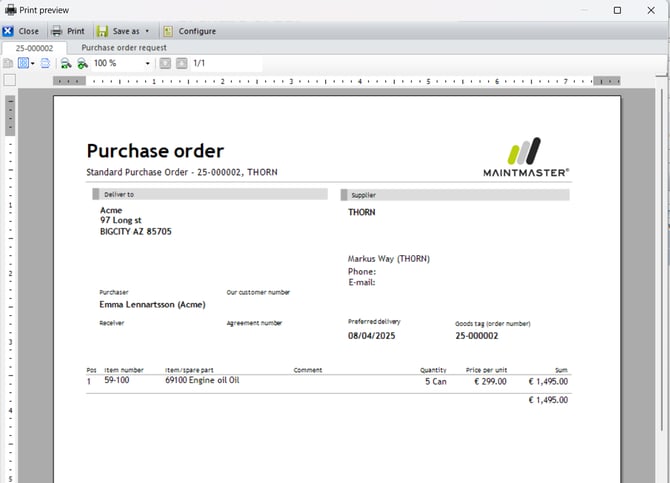Click the continuous page width icon
670x483 pixels.
[45, 64]
